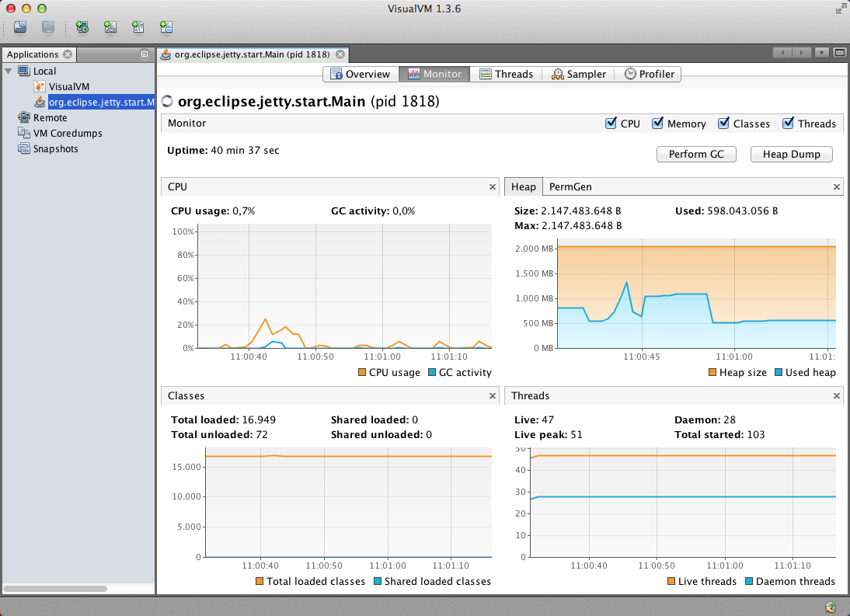Viewport: 850px width, 616px height.
Task: Click the Remote hosts icon in tree
Action: tap(24, 117)
